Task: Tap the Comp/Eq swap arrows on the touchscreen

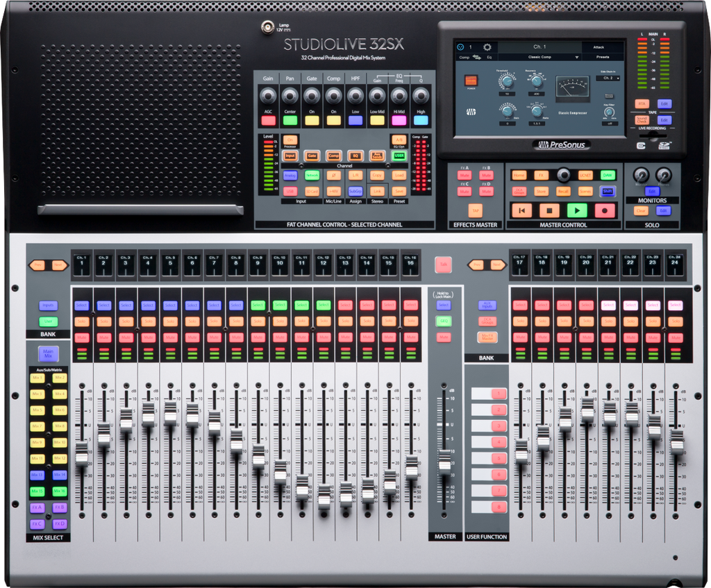Action: [476, 57]
